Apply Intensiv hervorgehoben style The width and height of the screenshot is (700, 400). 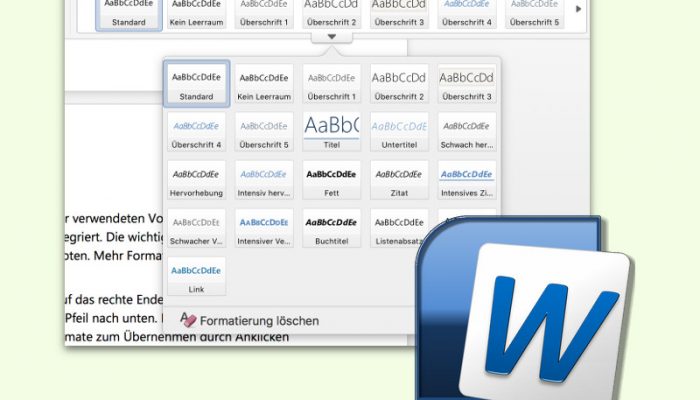[264, 180]
